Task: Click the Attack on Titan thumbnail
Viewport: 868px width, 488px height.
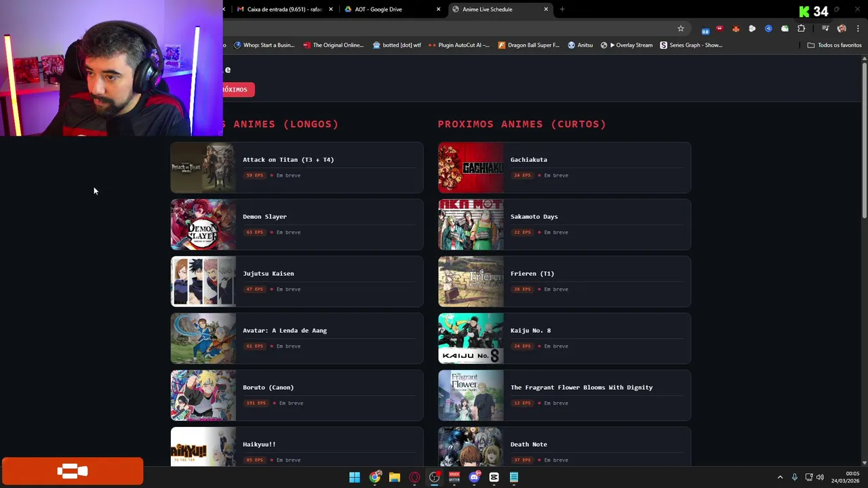Action: [x=203, y=167]
